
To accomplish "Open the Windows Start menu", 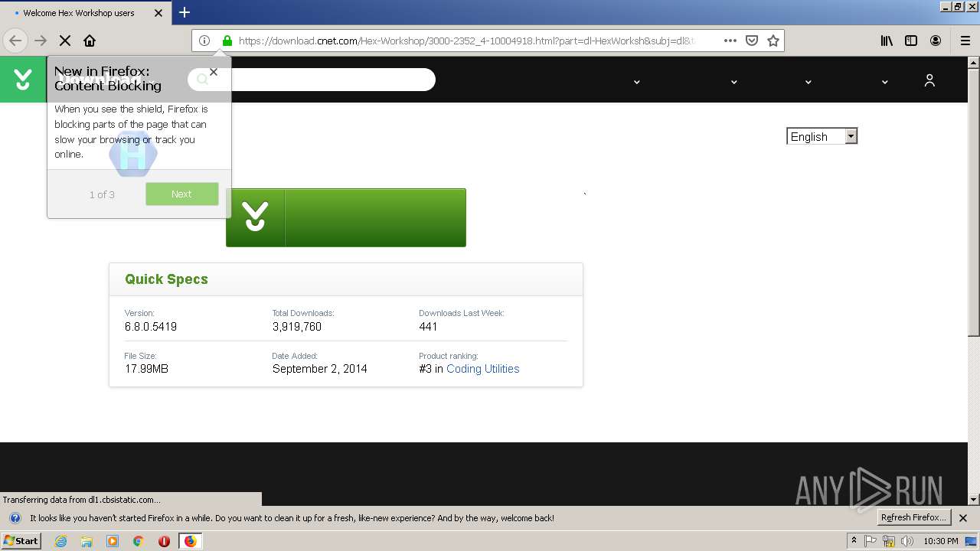I will [x=21, y=541].
